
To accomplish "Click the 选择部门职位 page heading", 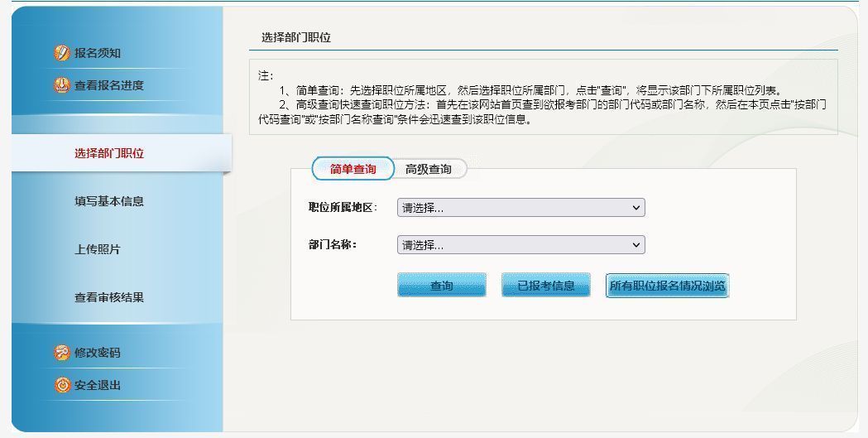I will click(x=296, y=37).
